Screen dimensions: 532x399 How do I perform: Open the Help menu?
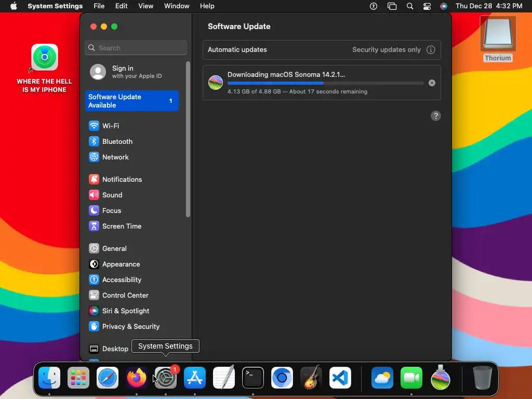(x=207, y=6)
